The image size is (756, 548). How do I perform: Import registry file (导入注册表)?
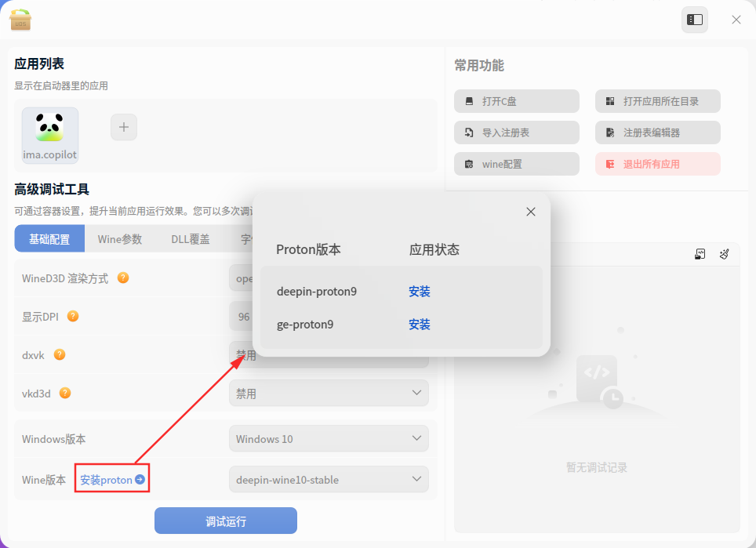click(516, 132)
